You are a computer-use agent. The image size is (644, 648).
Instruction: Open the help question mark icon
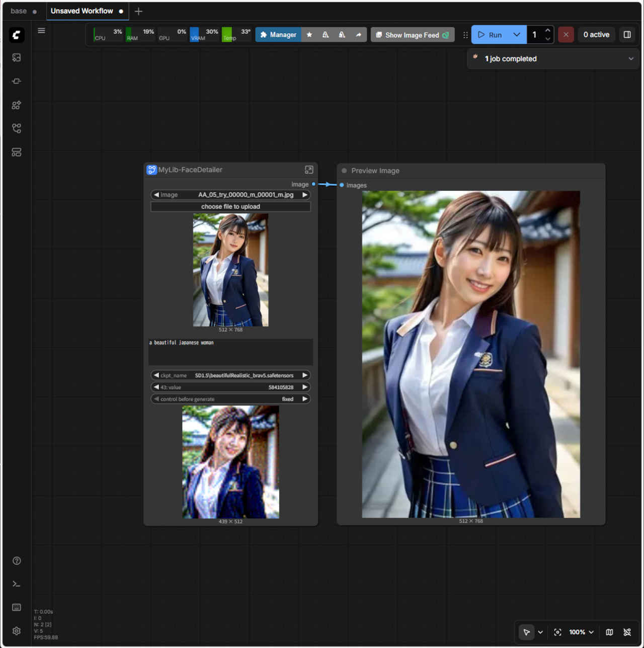click(x=17, y=561)
